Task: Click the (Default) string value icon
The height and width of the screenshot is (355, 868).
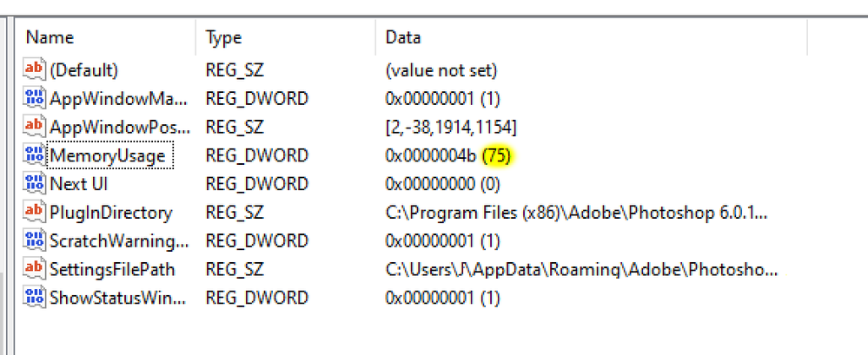Action: (35, 69)
